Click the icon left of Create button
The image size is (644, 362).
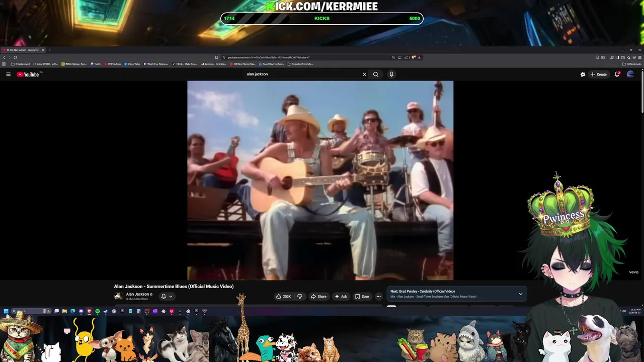[583, 74]
